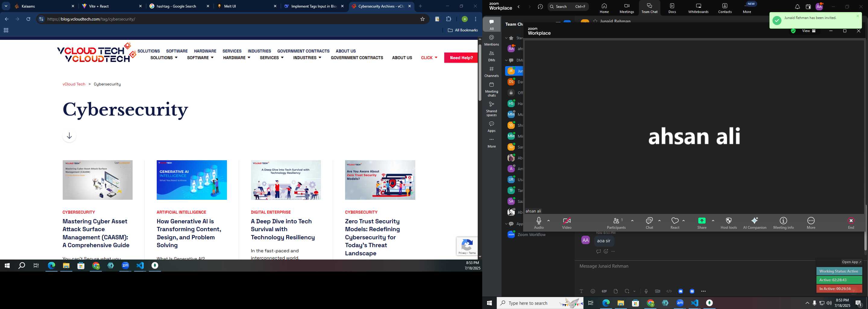Screen dimensions: 868x309
Task: Open Contacts tab in Zoom
Action: coord(725,8)
